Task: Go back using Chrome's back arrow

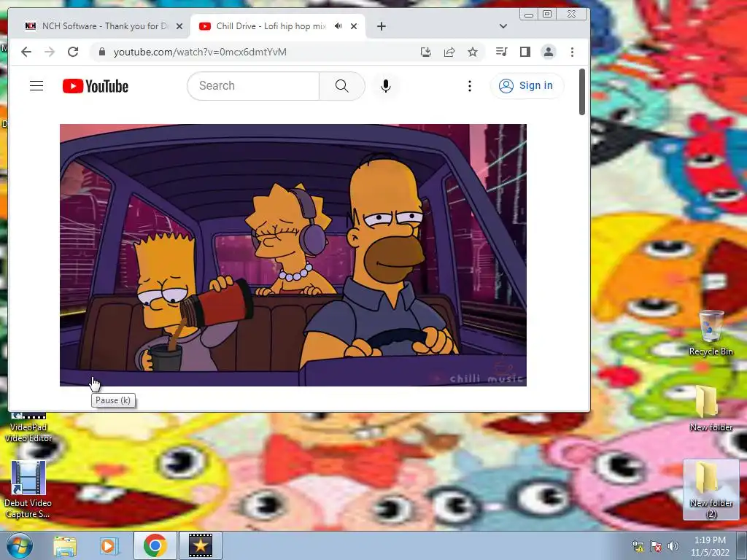Action: tap(26, 52)
